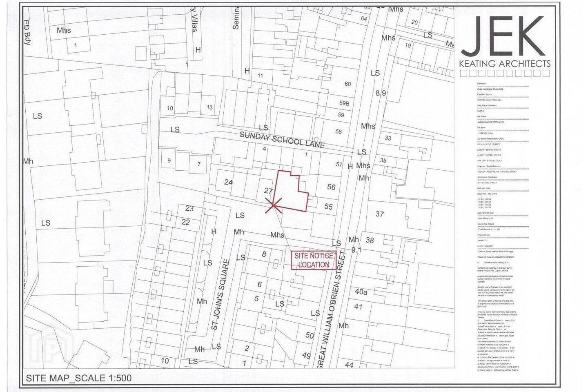Click plot number 64 on the map
This screenshot has width=588, height=392.
(x=364, y=19)
